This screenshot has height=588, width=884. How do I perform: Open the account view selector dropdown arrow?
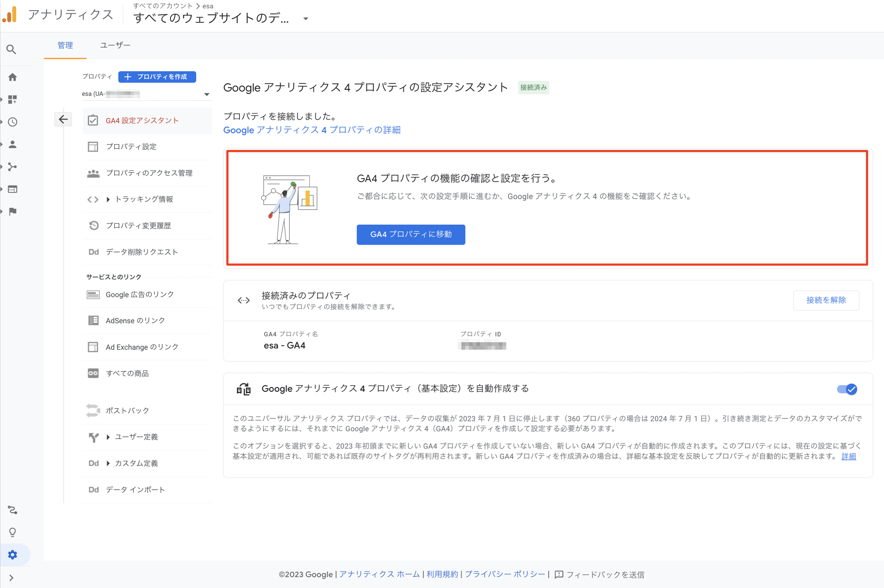point(306,18)
